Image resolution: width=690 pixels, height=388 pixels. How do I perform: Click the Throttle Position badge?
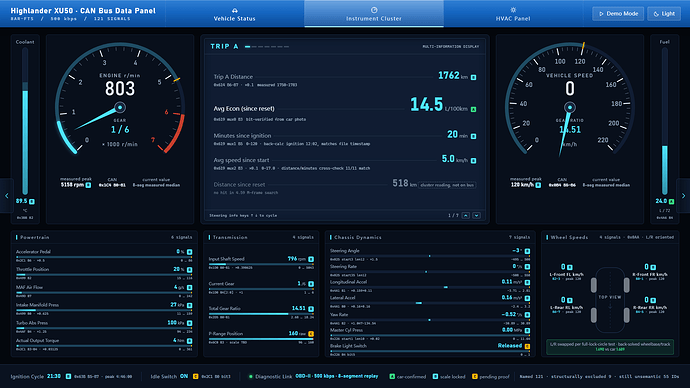pyautogui.click(x=190, y=270)
